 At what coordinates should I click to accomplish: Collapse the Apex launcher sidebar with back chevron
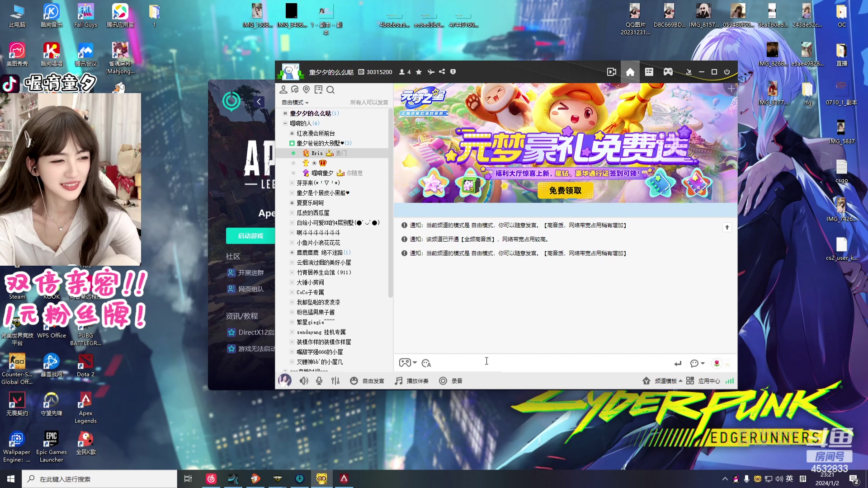[259, 102]
